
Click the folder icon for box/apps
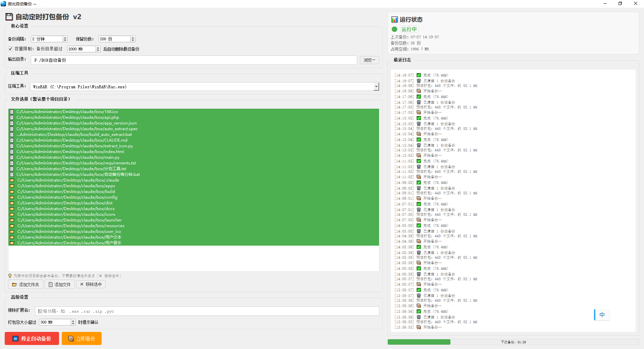(x=12, y=186)
